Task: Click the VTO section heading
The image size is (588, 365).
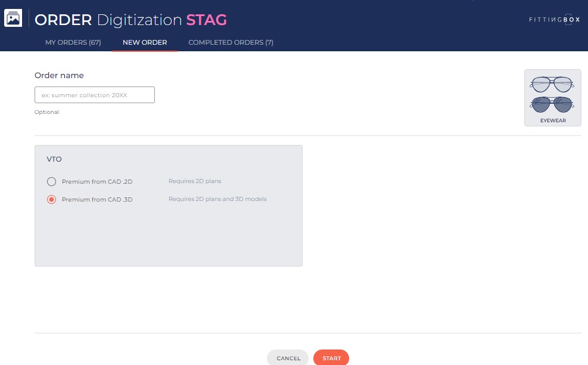Action: tap(54, 159)
